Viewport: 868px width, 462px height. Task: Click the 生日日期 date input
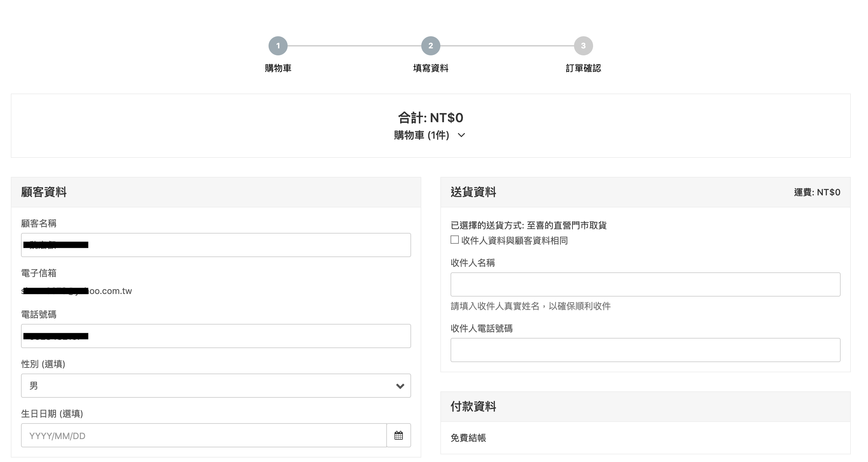(x=204, y=435)
